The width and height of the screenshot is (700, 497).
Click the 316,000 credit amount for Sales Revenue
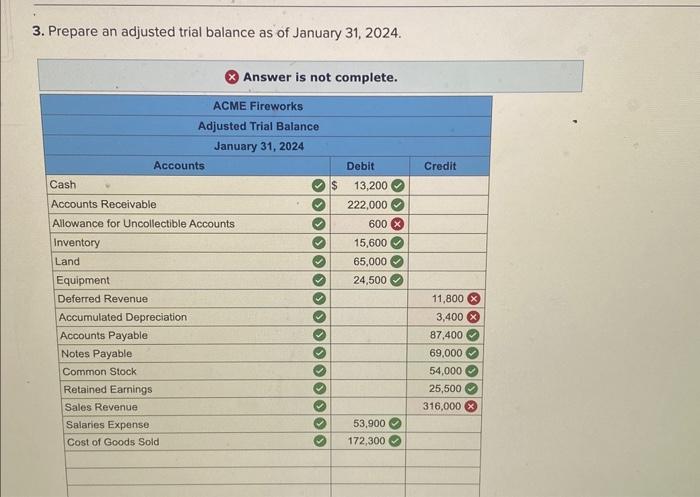tap(442, 406)
